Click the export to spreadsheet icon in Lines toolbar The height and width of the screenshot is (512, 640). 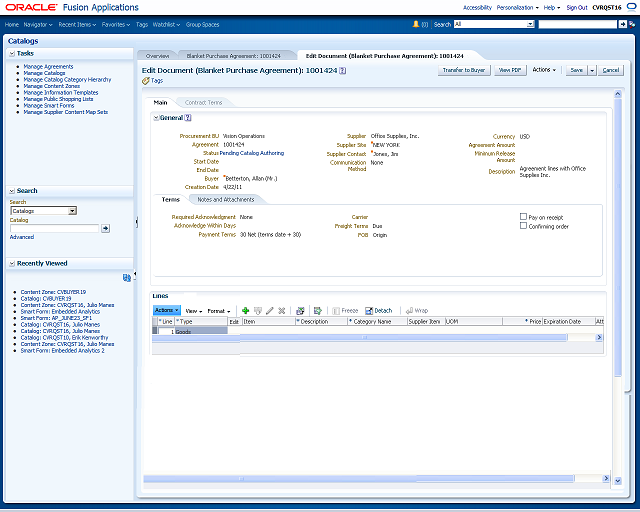(300, 311)
